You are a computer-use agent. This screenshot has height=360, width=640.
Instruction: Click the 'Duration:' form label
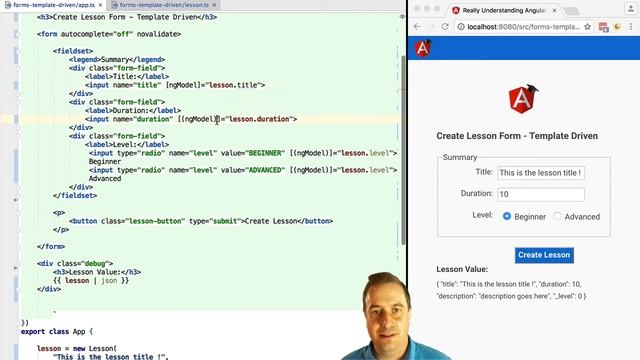click(477, 193)
